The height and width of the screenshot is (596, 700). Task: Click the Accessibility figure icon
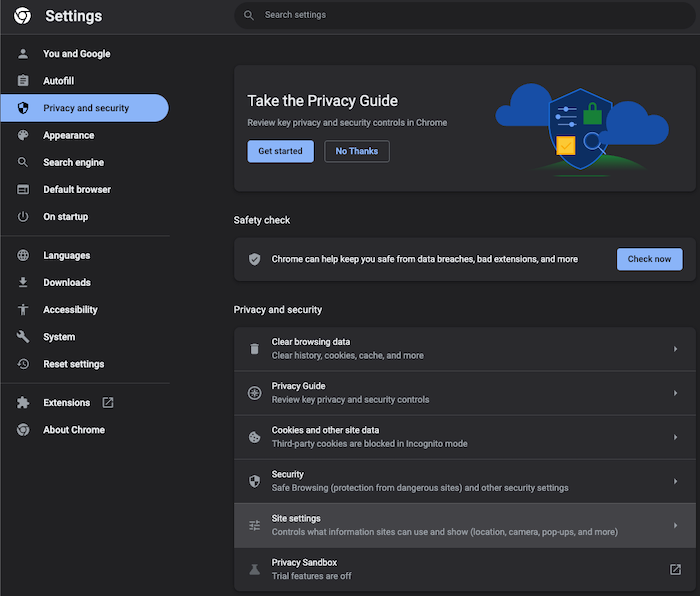click(23, 309)
